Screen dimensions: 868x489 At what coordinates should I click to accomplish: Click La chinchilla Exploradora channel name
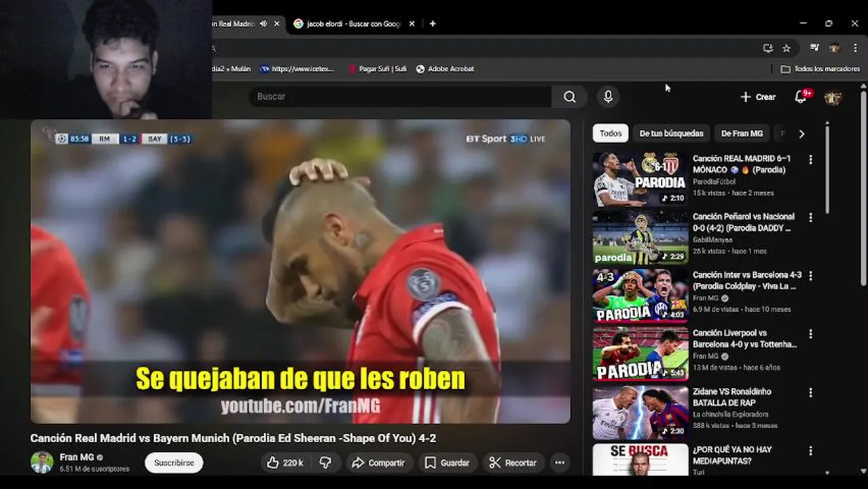tap(731, 414)
